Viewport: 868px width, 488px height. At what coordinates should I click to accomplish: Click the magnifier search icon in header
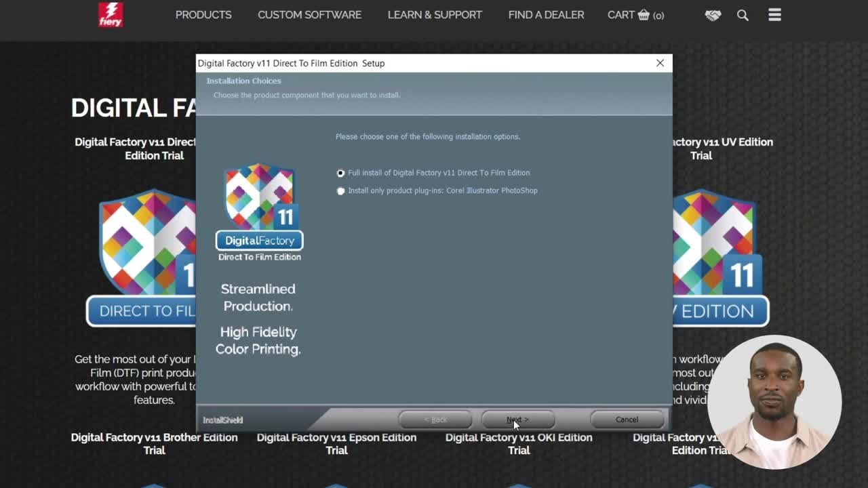[743, 15]
